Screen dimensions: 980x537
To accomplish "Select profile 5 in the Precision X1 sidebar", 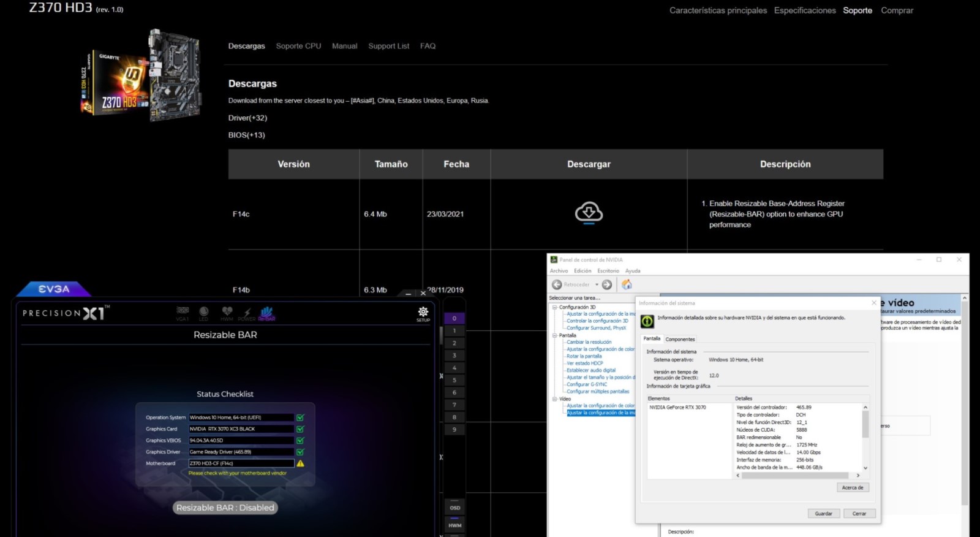I will pos(454,380).
